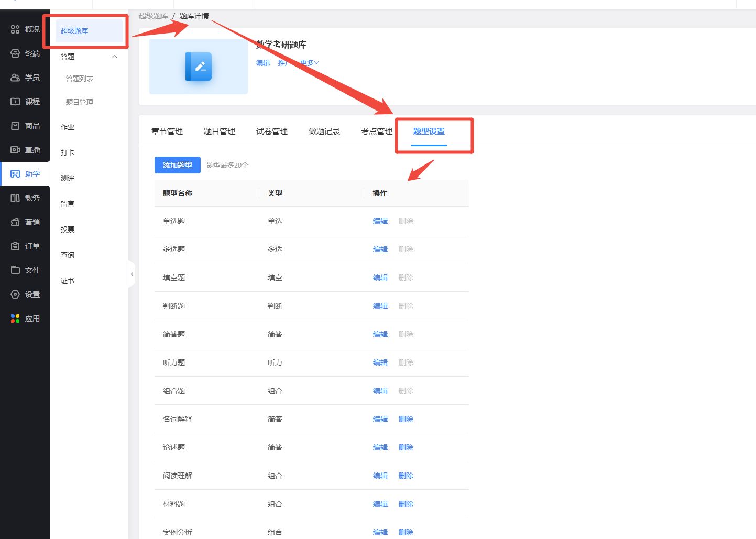Screen dimensions: 756x539
Task: Switch to the 章节管理 tab
Action: point(167,131)
